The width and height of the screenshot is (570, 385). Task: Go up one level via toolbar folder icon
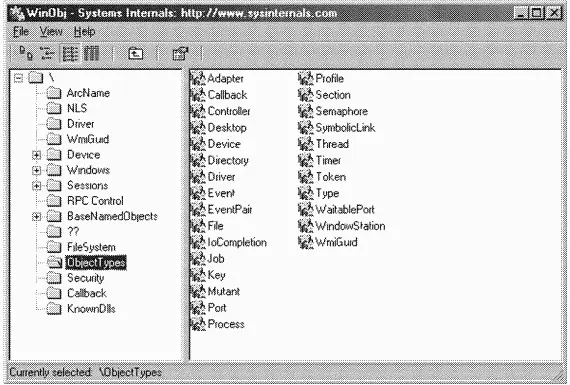(136, 54)
